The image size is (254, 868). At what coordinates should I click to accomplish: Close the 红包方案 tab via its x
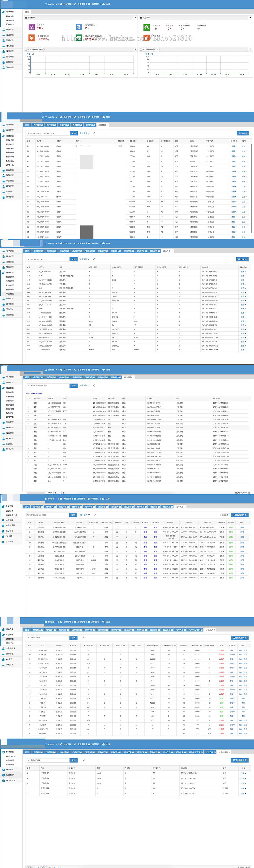pos(215,630)
